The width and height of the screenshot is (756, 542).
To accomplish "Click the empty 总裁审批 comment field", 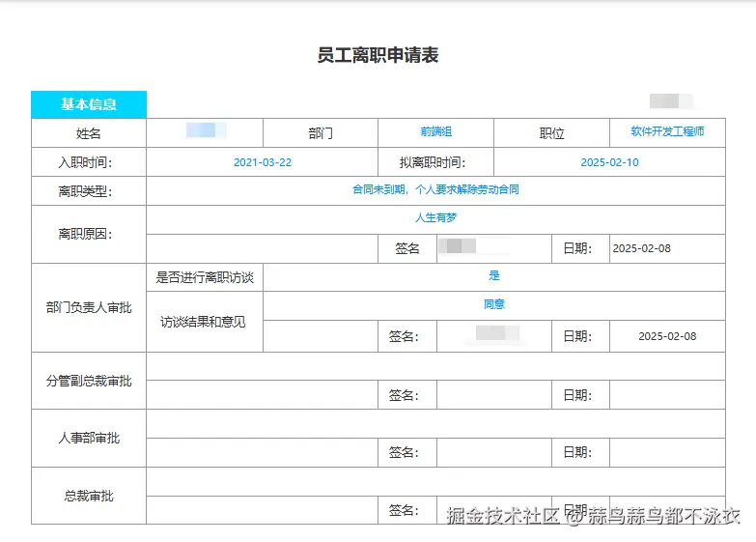I will 435,481.
